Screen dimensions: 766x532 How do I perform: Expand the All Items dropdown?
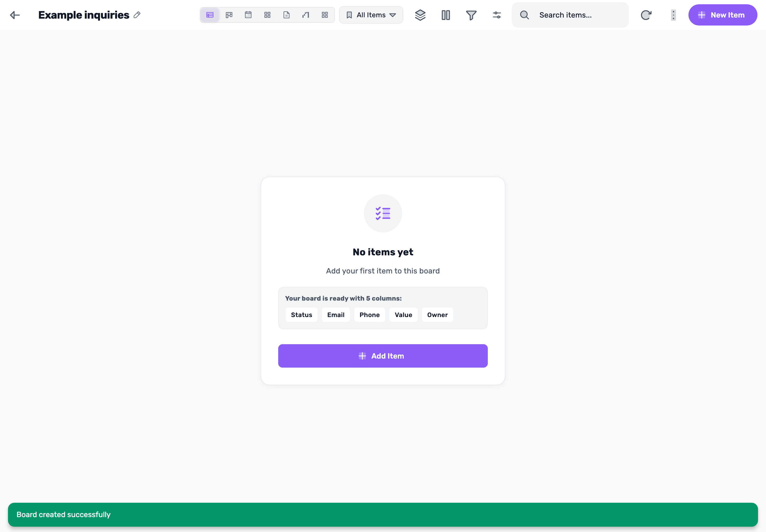click(x=371, y=15)
